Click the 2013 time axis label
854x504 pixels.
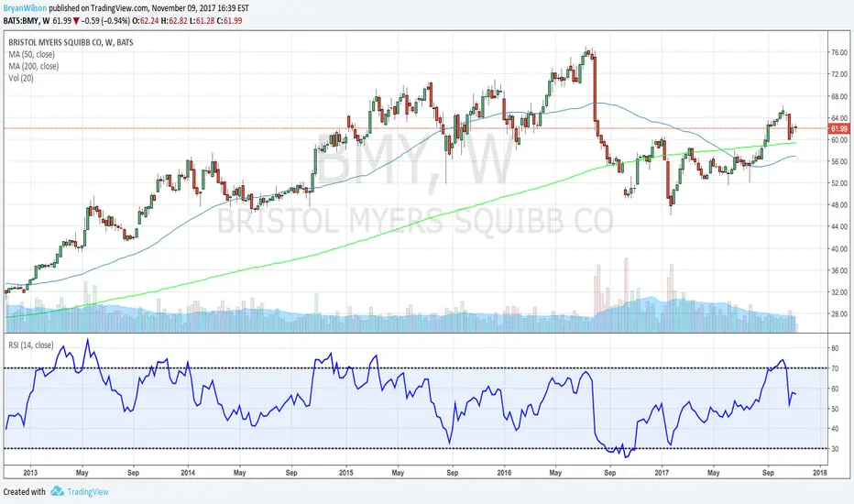click(x=30, y=473)
